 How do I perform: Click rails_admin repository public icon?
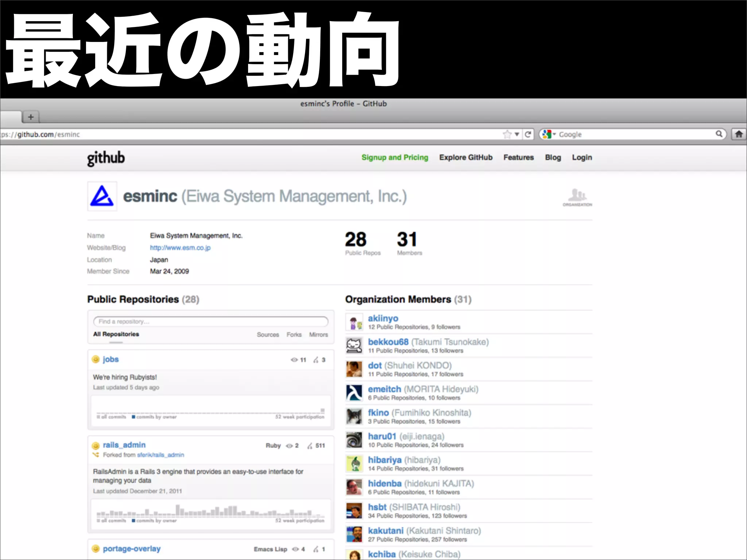pyautogui.click(x=96, y=446)
